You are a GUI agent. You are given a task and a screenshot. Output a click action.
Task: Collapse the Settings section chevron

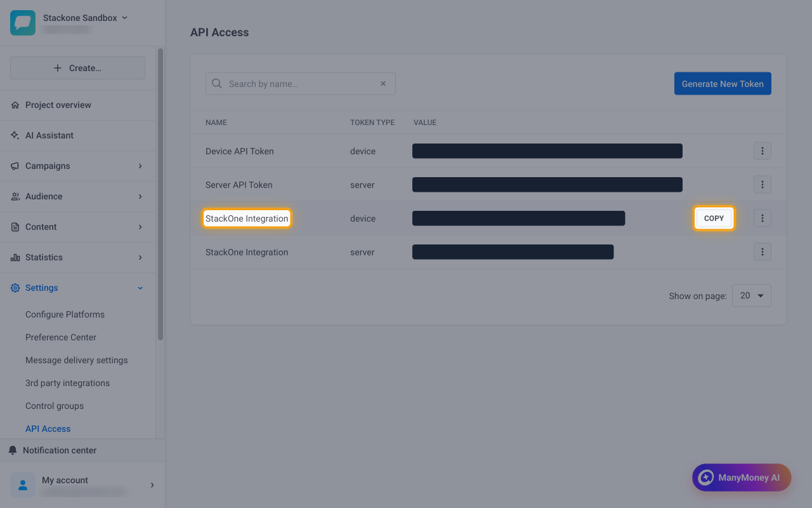click(140, 288)
